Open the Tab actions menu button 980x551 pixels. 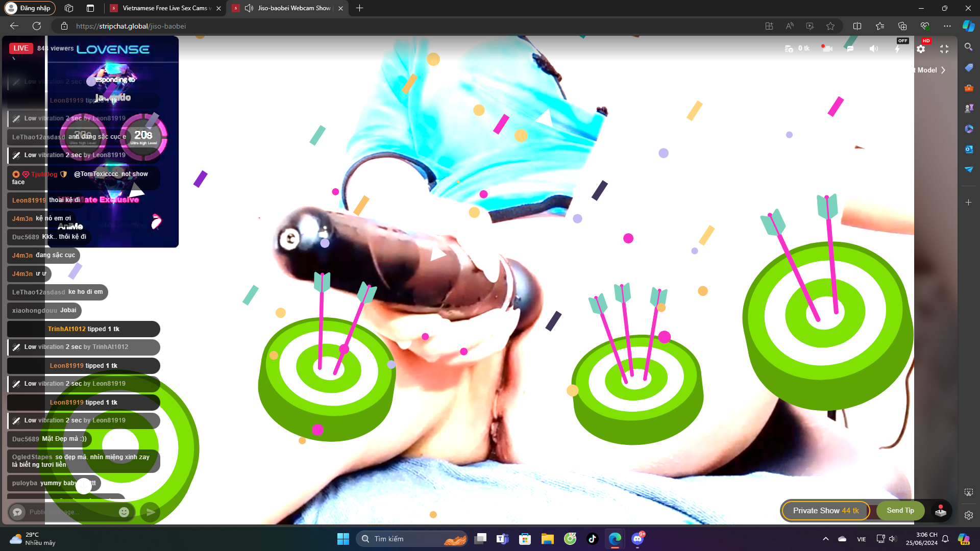click(x=90, y=8)
